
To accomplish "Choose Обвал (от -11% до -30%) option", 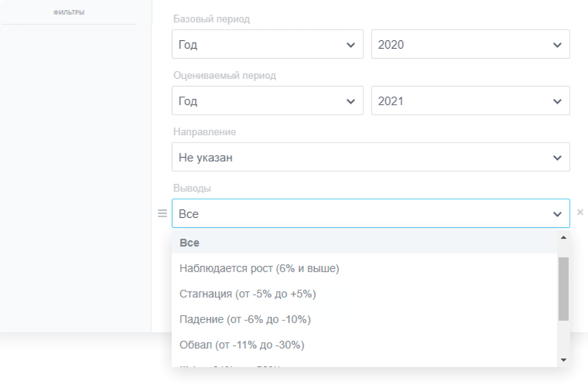I will (242, 345).
